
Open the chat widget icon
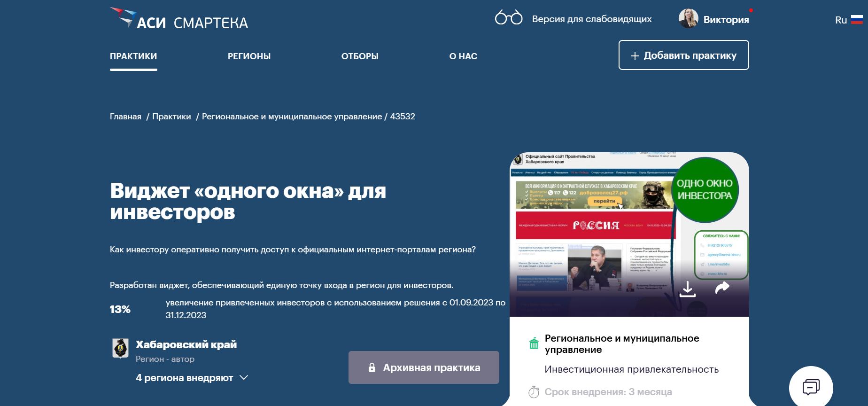[811, 387]
